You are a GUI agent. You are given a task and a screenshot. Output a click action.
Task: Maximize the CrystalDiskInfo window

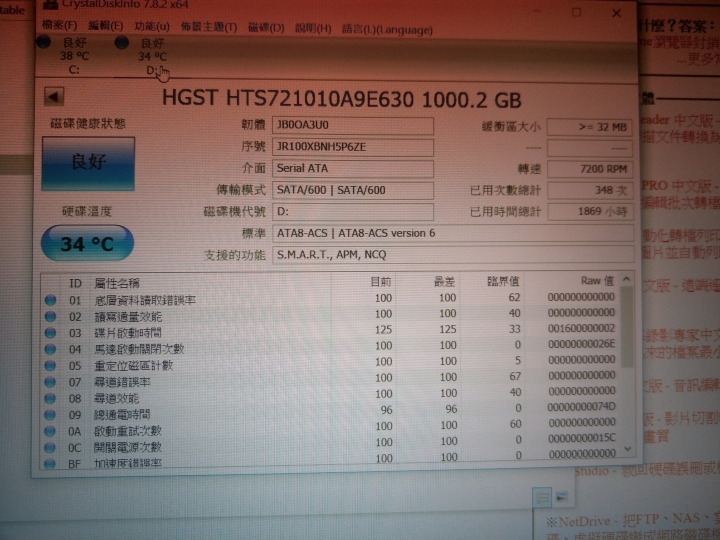tap(577, 12)
